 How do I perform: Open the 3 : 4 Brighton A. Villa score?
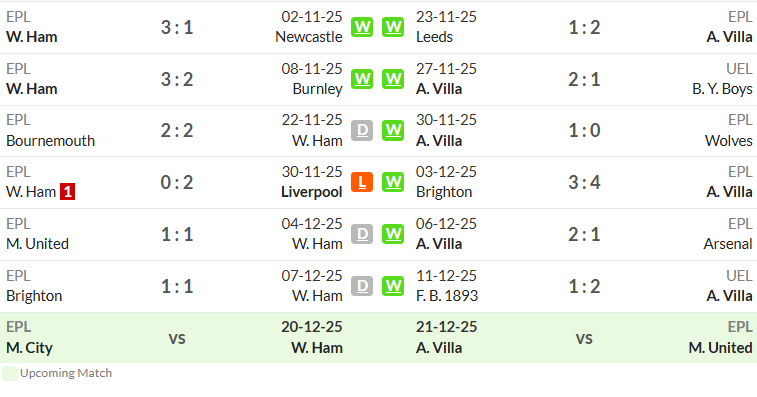pyautogui.click(x=584, y=183)
